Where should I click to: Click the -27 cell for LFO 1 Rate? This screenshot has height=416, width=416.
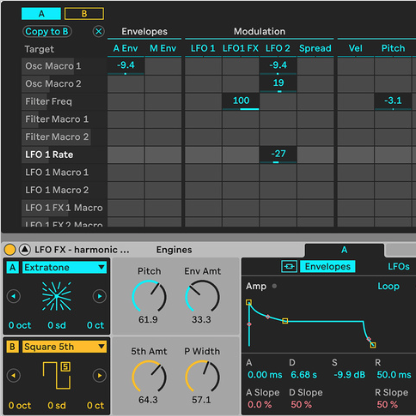[x=278, y=155]
